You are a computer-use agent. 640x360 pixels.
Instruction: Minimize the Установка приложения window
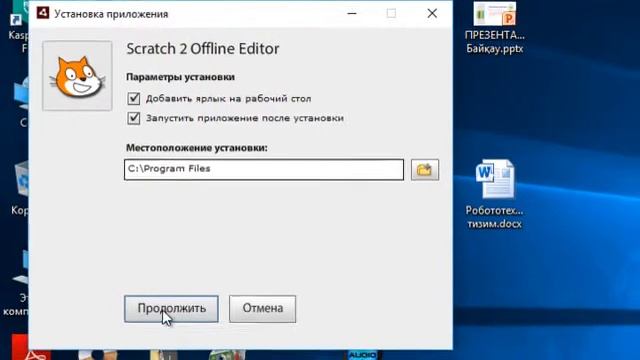(352, 13)
